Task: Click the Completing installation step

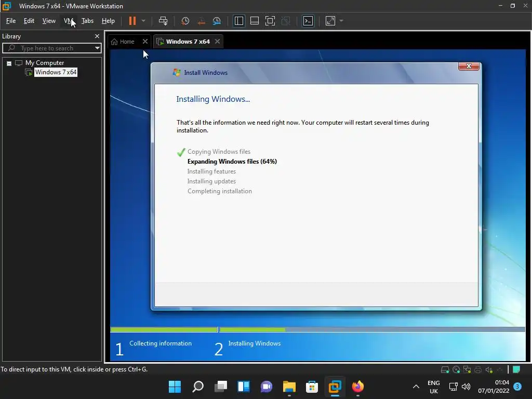Action: (220, 191)
